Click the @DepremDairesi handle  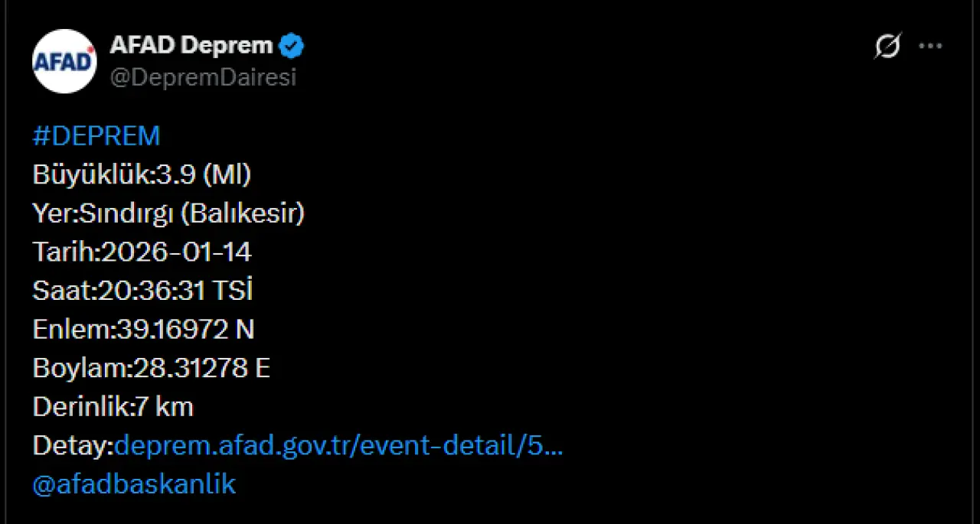[x=203, y=77]
